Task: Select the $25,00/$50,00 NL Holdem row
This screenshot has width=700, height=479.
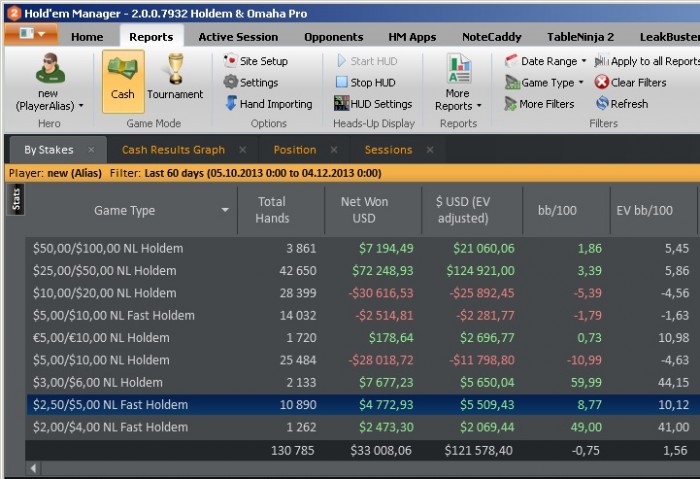Action: click(110, 270)
